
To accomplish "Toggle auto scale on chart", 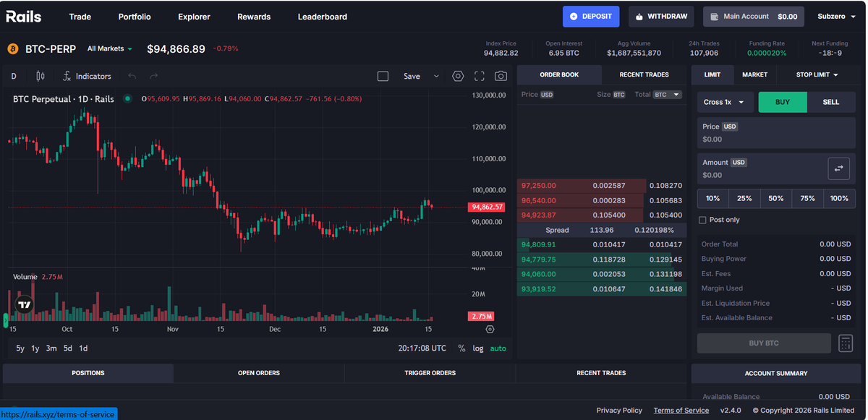I will pos(498,348).
